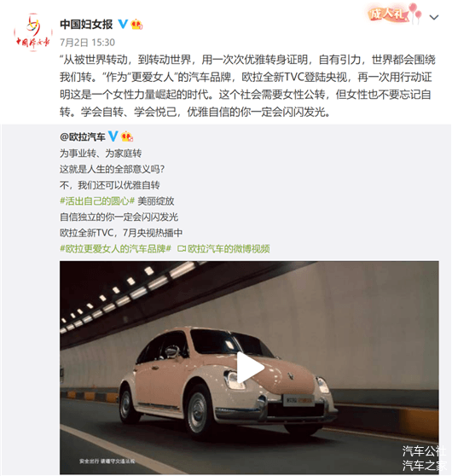Open the @欧拉汽车 account link
The width and height of the screenshot is (452, 476).
[83, 136]
